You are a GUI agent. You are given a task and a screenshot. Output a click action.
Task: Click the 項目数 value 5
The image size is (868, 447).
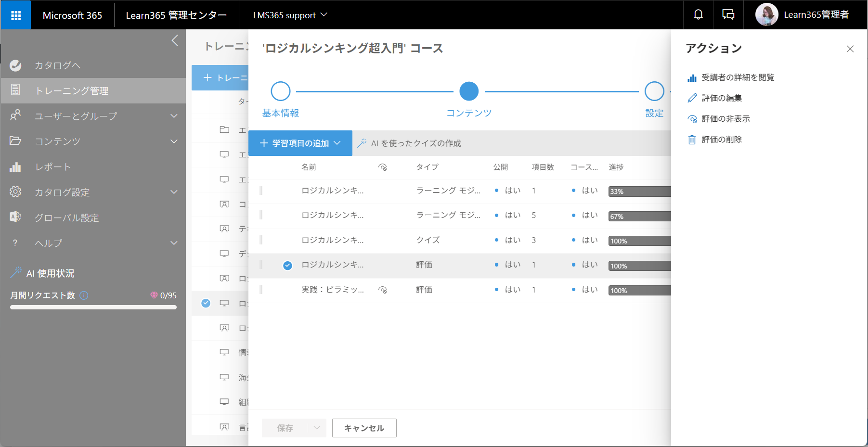coord(534,216)
